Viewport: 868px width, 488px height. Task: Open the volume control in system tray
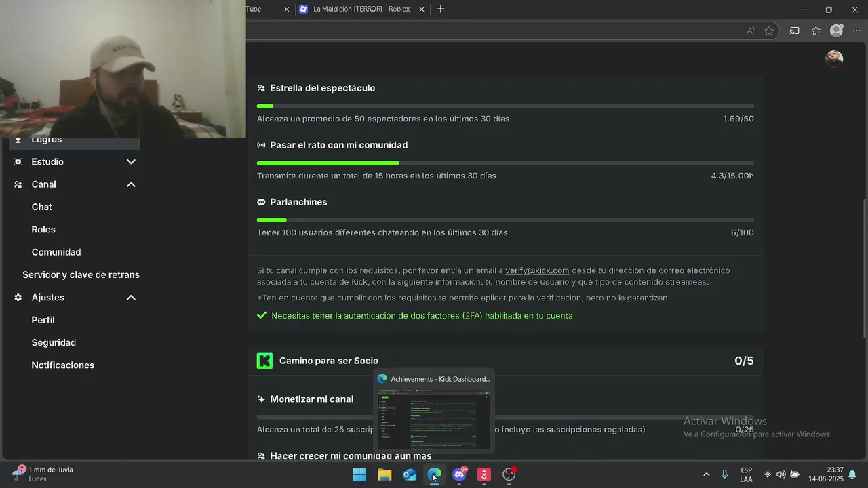tap(781, 474)
